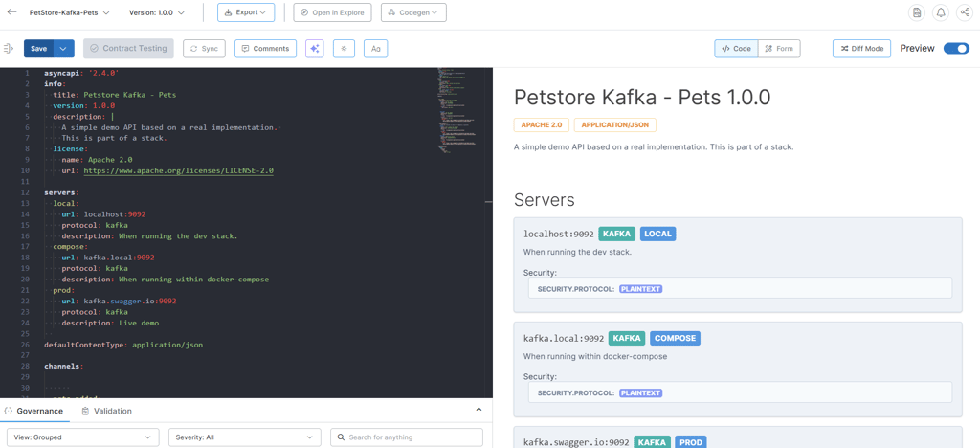Click the COMPOSE tag on kafka.local server

point(675,339)
